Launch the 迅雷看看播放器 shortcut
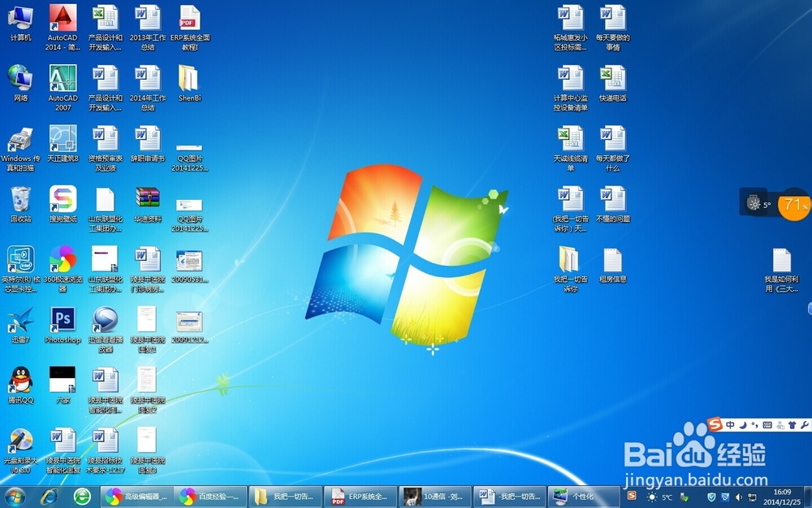The height and width of the screenshot is (508, 812). coord(105,330)
